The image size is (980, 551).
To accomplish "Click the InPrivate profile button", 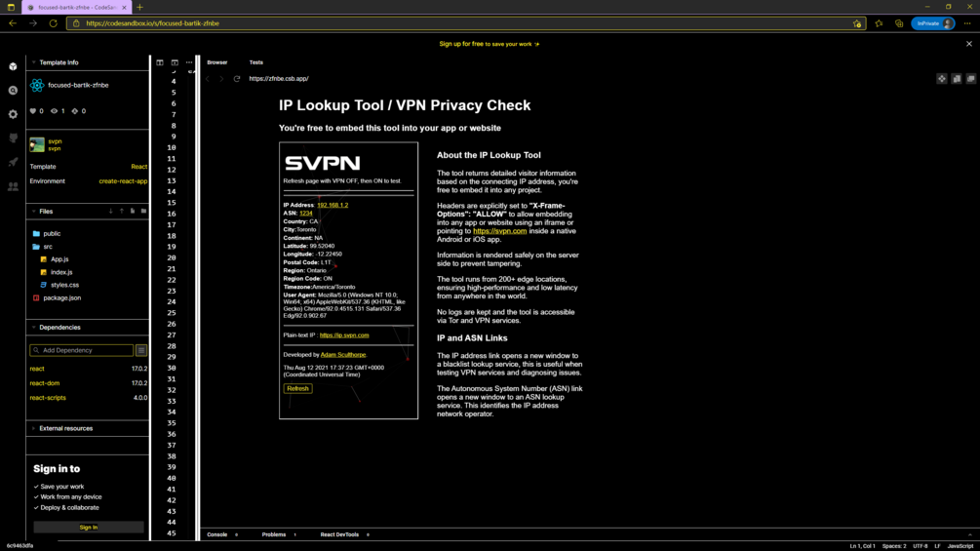I will [x=933, y=23].
